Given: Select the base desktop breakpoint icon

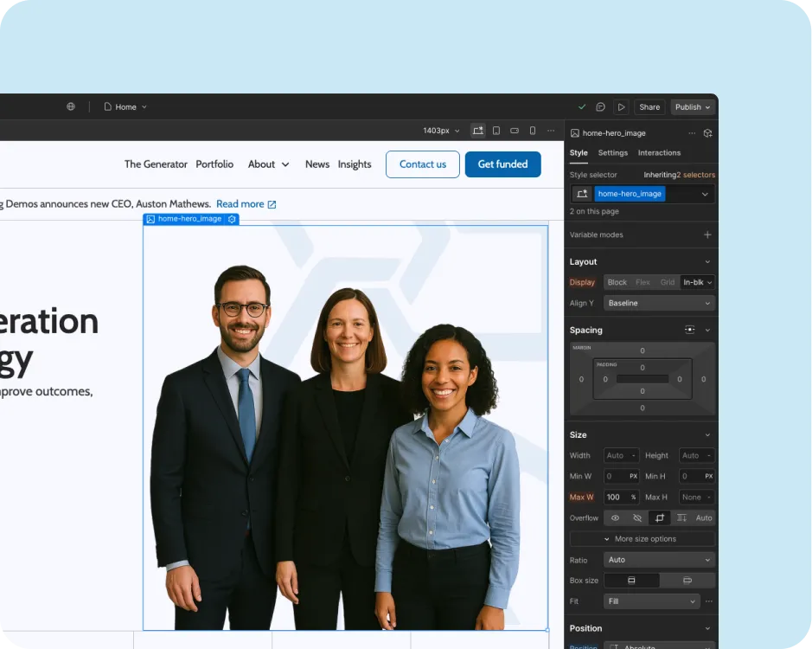Looking at the screenshot, I should tap(477, 131).
